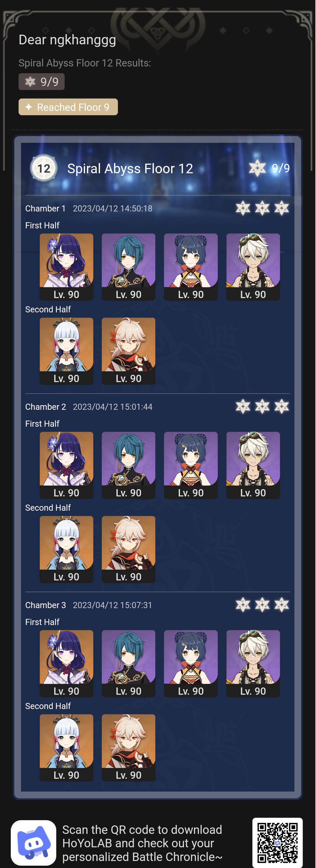This screenshot has width=316, height=868.
Task: Select Ayaka portrait in Chamber 1 Second Half
Action: pyautogui.click(x=66, y=351)
